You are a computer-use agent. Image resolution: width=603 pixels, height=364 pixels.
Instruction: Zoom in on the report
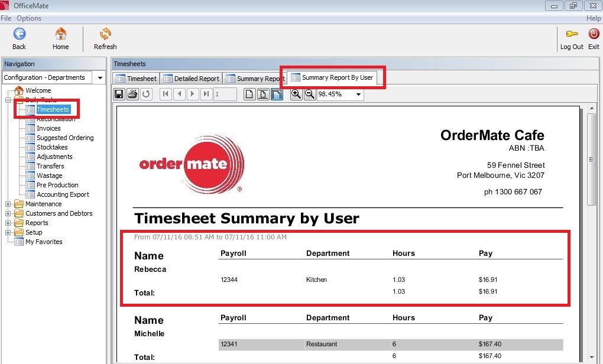pos(296,94)
